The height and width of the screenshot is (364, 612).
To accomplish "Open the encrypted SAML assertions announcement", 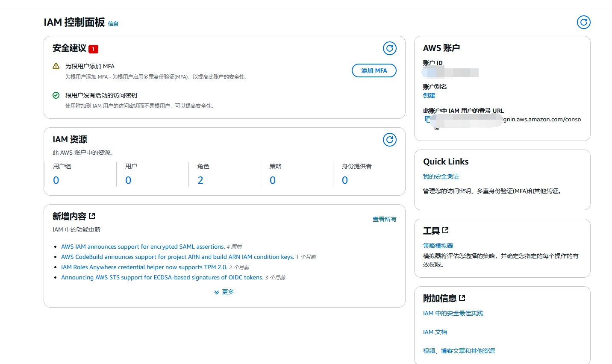I will pyautogui.click(x=143, y=247).
